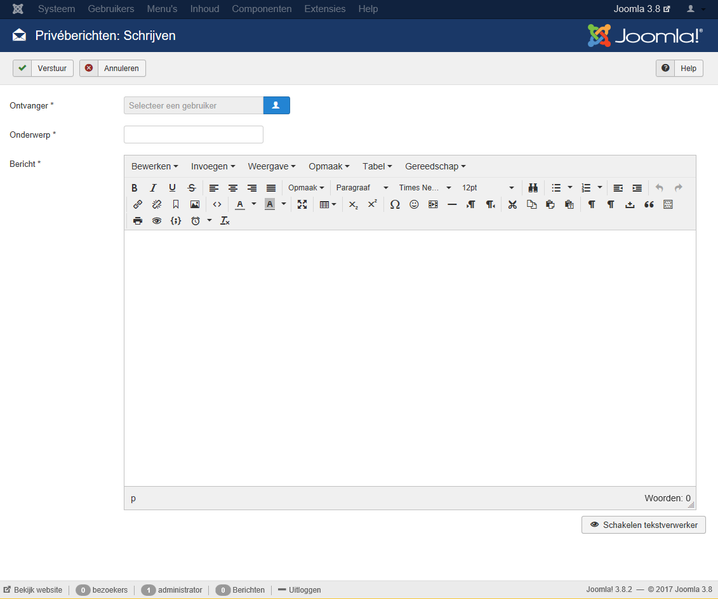
Task: Insert an anchor bookmark
Action: point(175,204)
